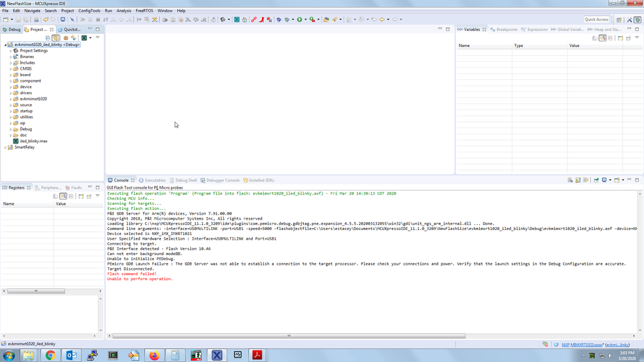The width and height of the screenshot is (644, 362).
Task: Expand the CMSIS folder
Action: [x=11, y=69]
